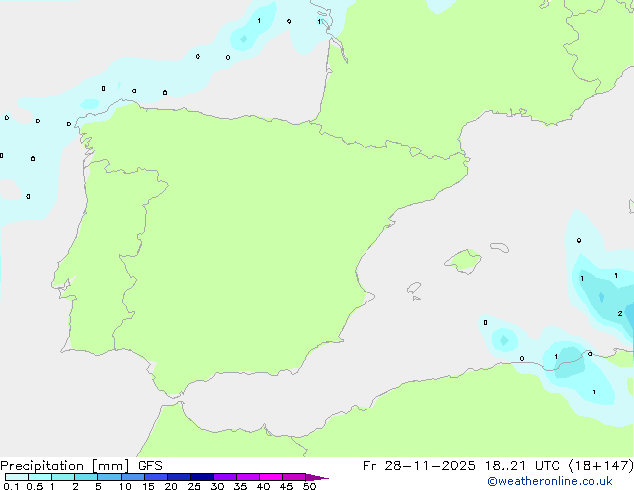The width and height of the screenshot is (634, 490).
Task: Click the '25' legend scale label
Action: [x=194, y=486]
